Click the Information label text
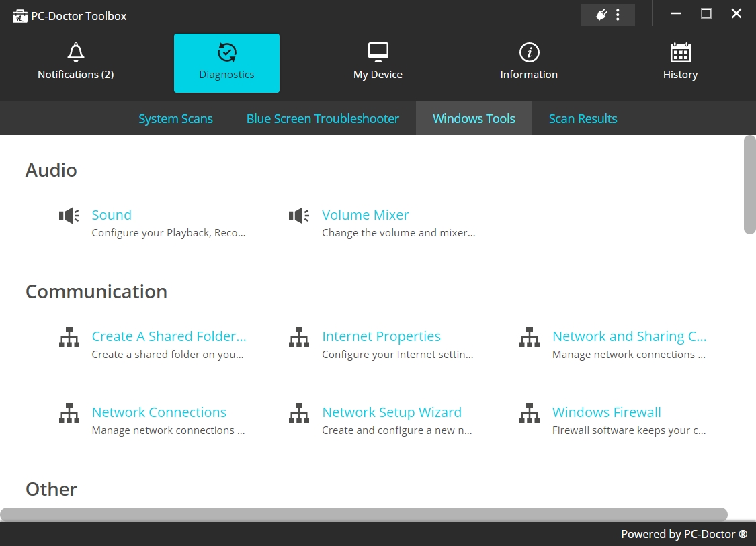This screenshot has height=546, width=756. point(529,75)
